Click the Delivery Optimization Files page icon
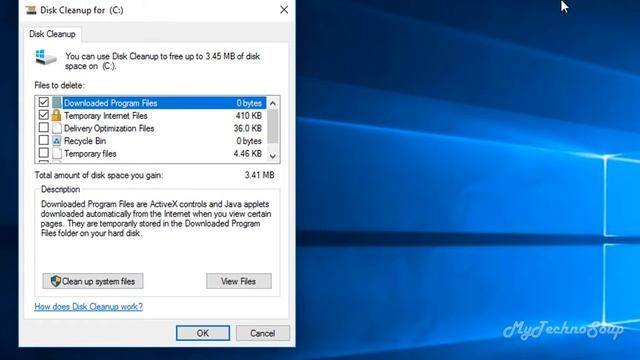The height and width of the screenshot is (360, 640). coord(57,128)
